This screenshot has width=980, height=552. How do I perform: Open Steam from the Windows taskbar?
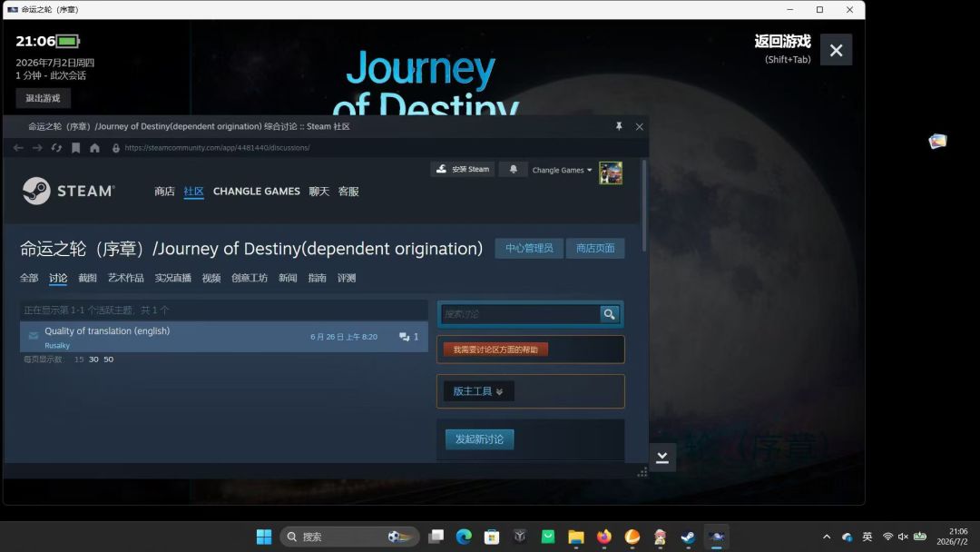[x=688, y=537]
